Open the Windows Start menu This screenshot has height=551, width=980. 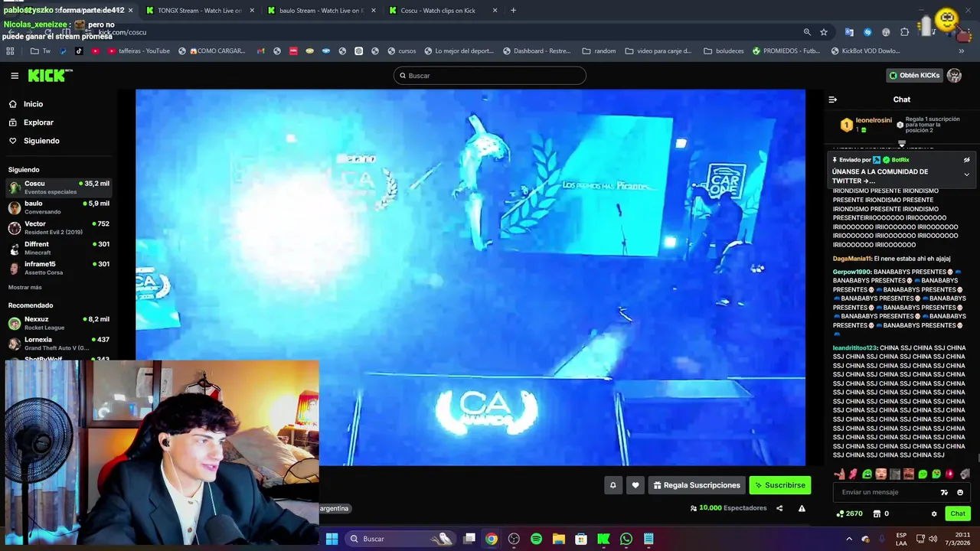pyautogui.click(x=332, y=539)
